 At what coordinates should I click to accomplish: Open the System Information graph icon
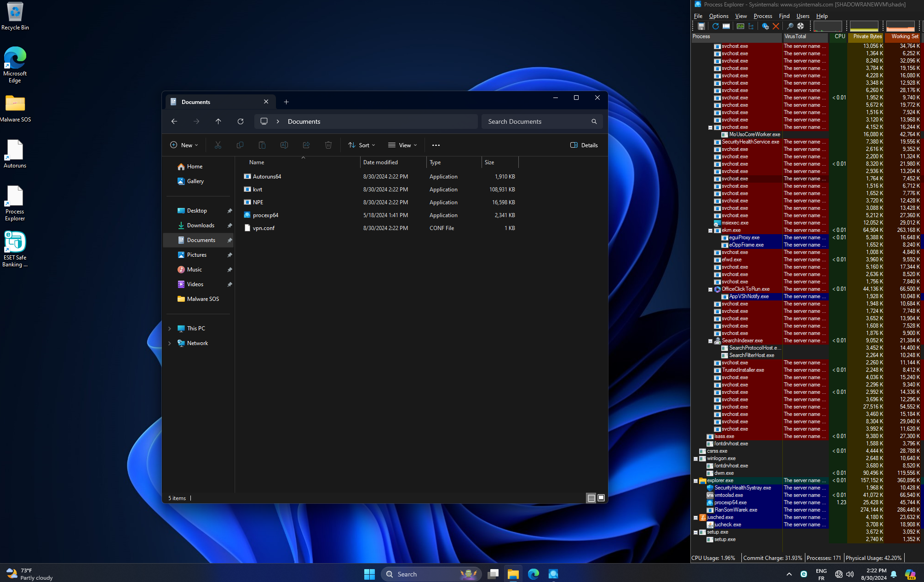coord(740,26)
